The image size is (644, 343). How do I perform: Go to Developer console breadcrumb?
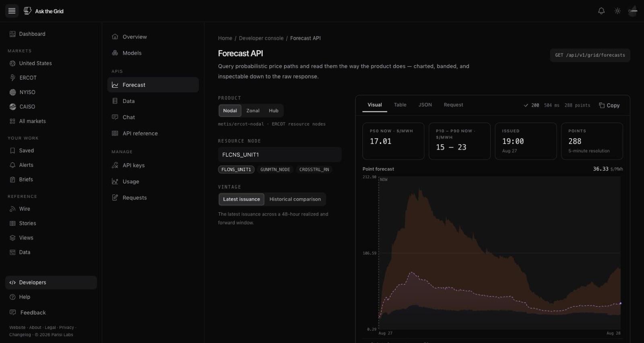coord(261,38)
